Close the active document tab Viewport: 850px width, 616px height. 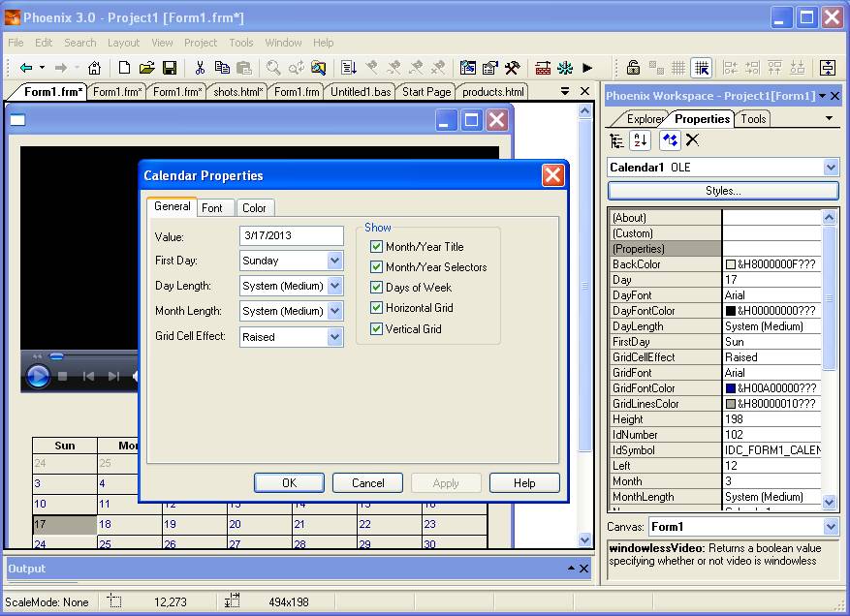(584, 91)
